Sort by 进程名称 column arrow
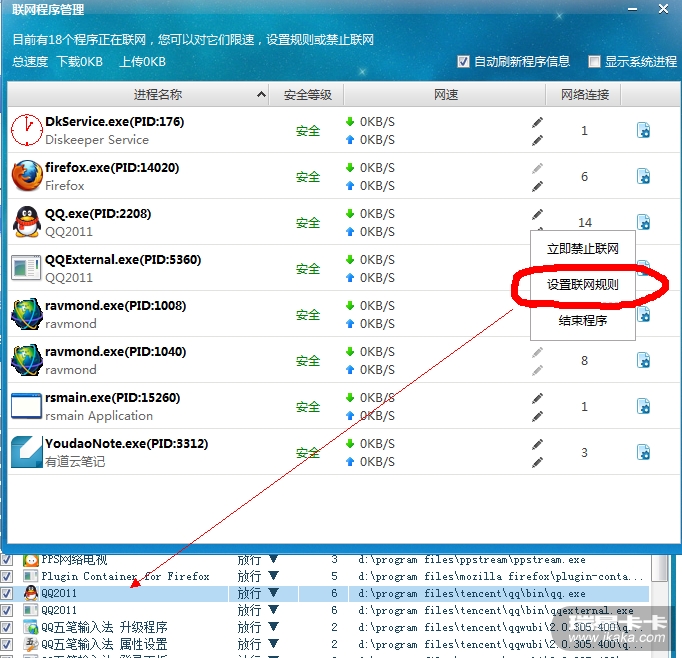 pos(261,94)
